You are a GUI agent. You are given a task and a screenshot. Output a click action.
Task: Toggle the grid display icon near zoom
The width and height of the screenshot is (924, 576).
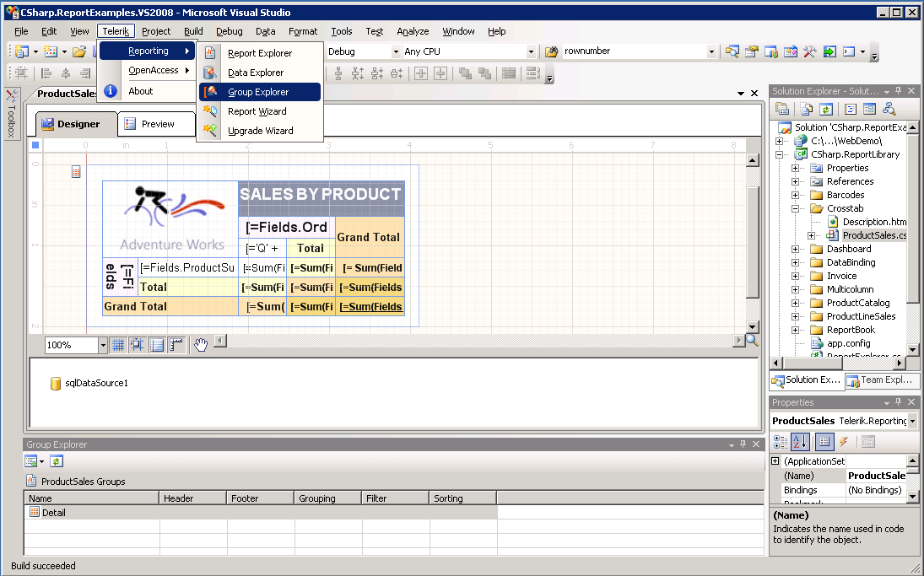click(x=118, y=345)
